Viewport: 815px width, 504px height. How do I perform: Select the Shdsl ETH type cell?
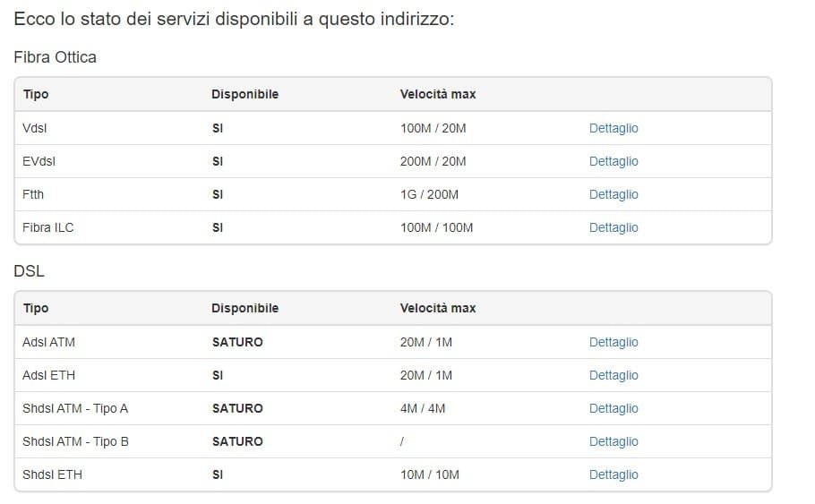click(52, 474)
